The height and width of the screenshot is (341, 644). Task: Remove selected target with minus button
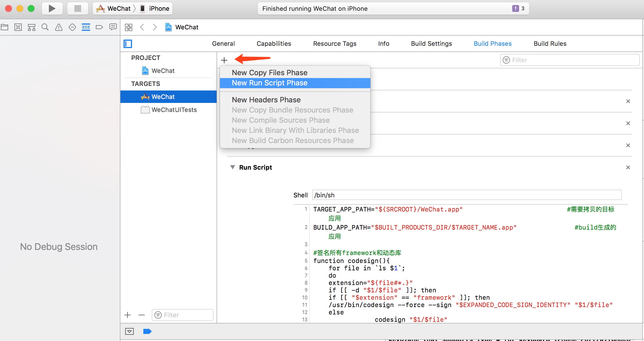point(142,315)
